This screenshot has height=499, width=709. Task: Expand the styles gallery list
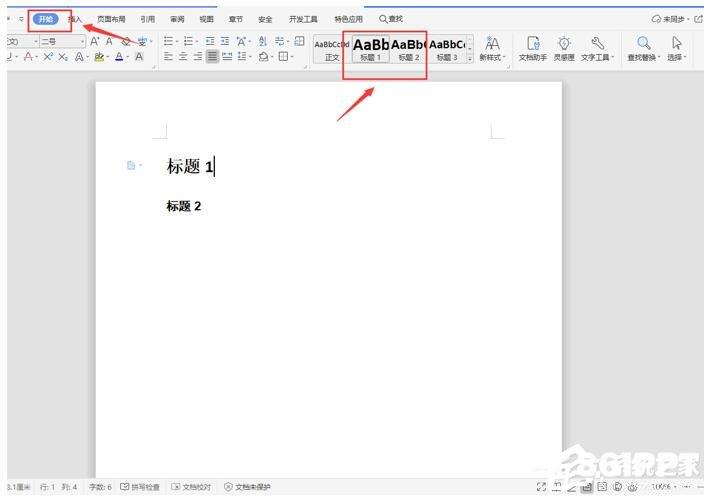click(x=470, y=58)
